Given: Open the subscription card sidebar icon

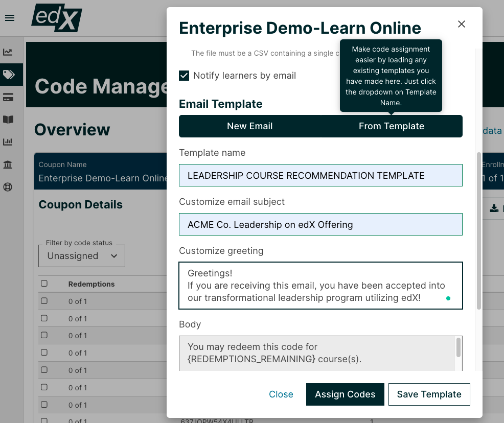Looking at the screenshot, I should click(8, 97).
